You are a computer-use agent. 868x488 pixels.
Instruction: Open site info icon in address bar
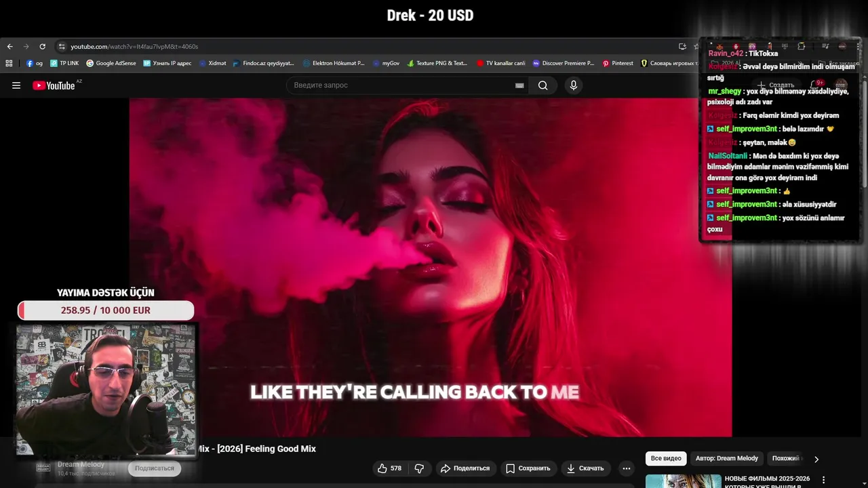(x=62, y=47)
